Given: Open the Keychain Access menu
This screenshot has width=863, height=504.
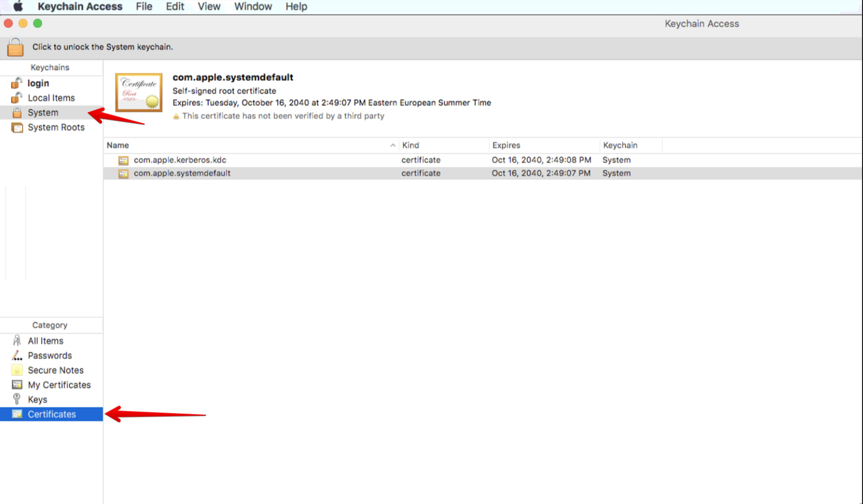Looking at the screenshot, I should (x=80, y=6).
